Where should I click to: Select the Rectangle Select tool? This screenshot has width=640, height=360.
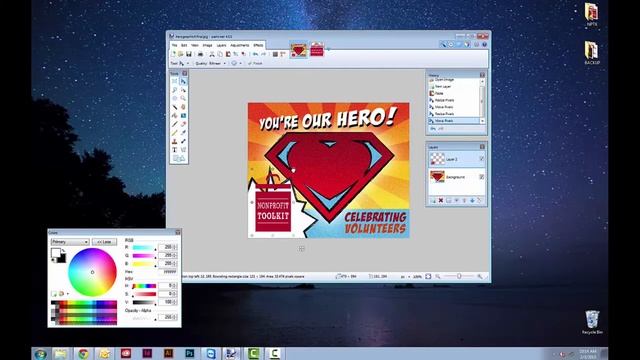[x=174, y=81]
